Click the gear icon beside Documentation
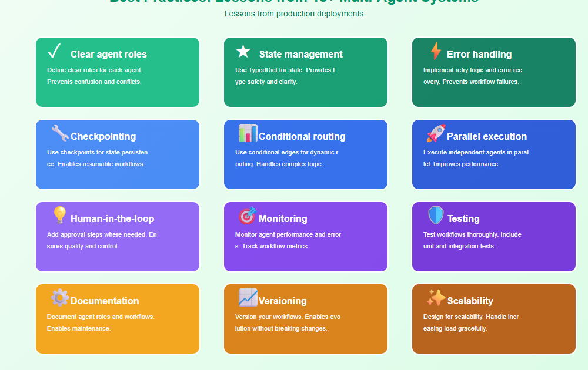588x370 pixels. pyautogui.click(x=59, y=298)
